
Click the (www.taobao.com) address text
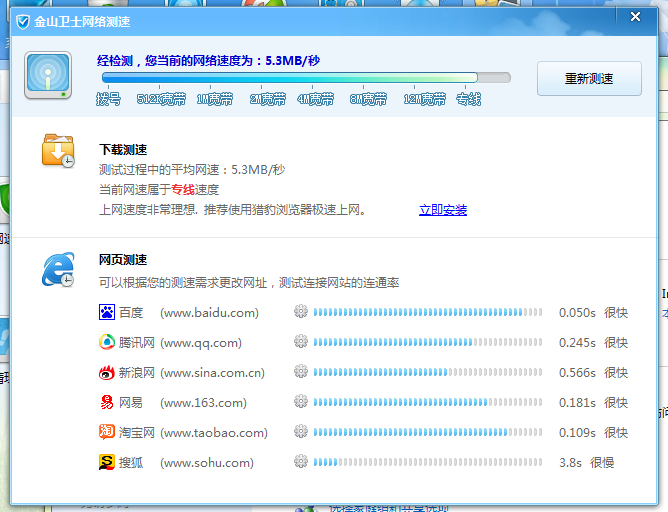point(214,433)
